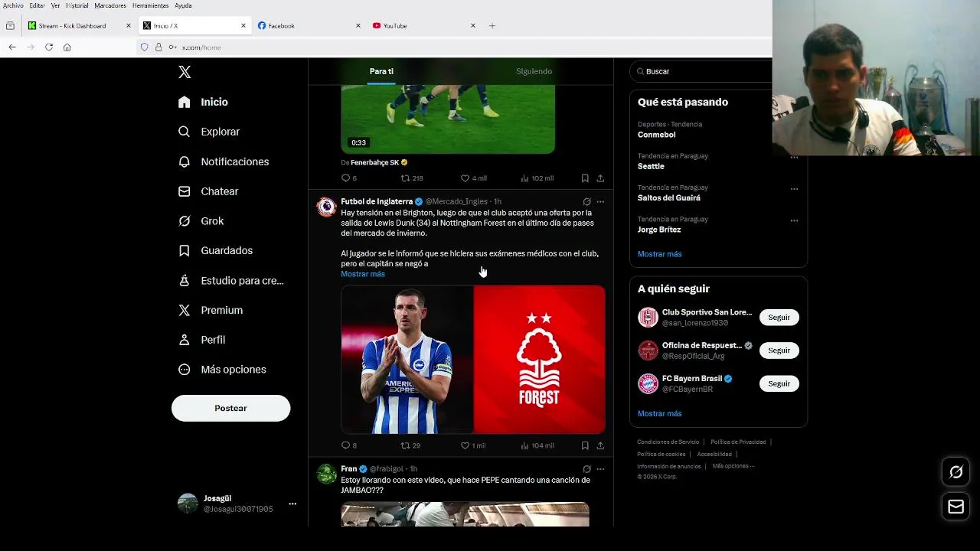Switch to the Siguiendo tab
The image size is (980, 551).
coord(534,71)
